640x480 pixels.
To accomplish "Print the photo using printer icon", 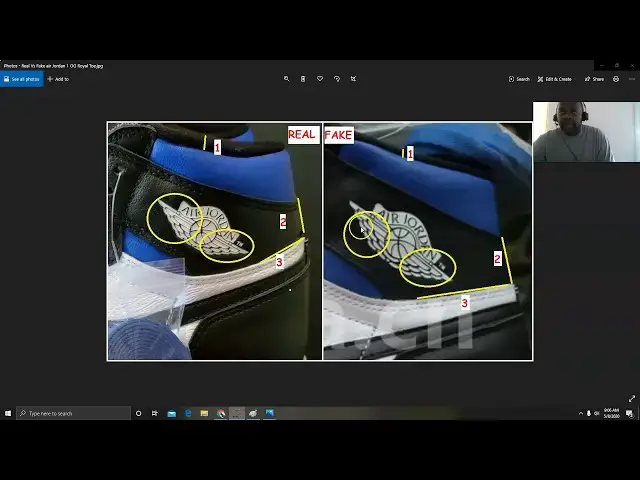I will [x=616, y=79].
